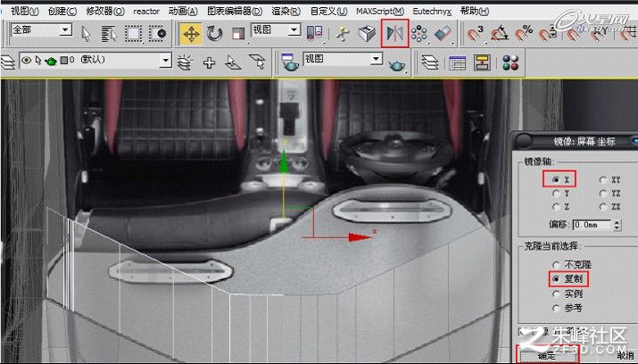The height and width of the screenshot is (364, 638).
Task: Click the 偏移 offset value field
Action: click(592, 225)
